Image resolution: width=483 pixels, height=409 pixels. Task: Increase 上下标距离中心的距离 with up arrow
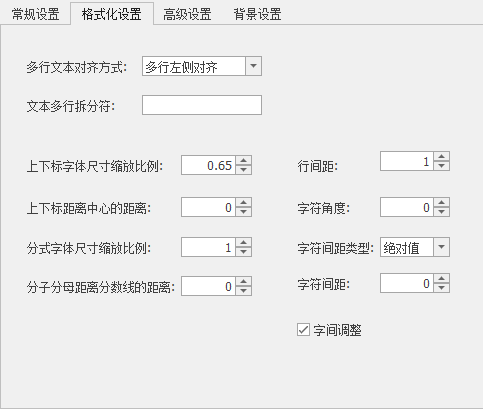coord(244,203)
